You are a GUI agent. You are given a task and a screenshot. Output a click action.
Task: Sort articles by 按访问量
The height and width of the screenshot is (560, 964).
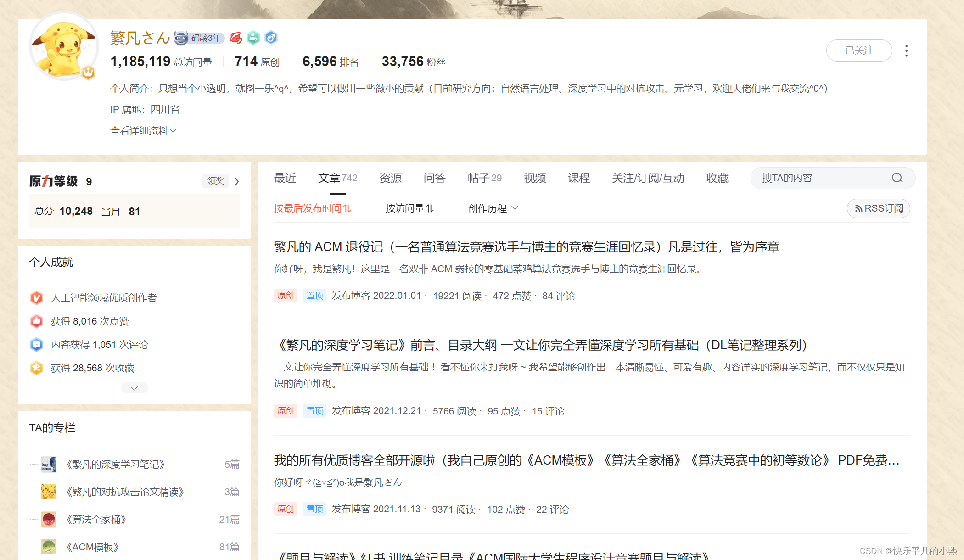point(409,208)
